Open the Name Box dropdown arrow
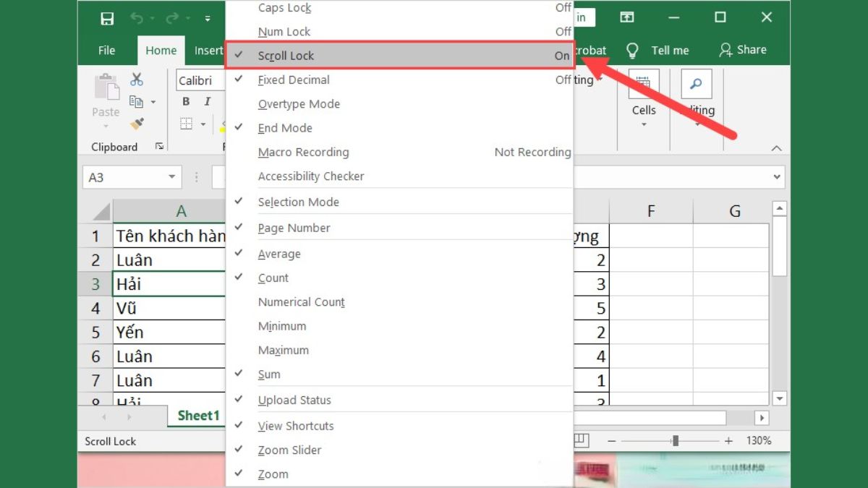Screen dimensions: 868x488 tap(172, 176)
